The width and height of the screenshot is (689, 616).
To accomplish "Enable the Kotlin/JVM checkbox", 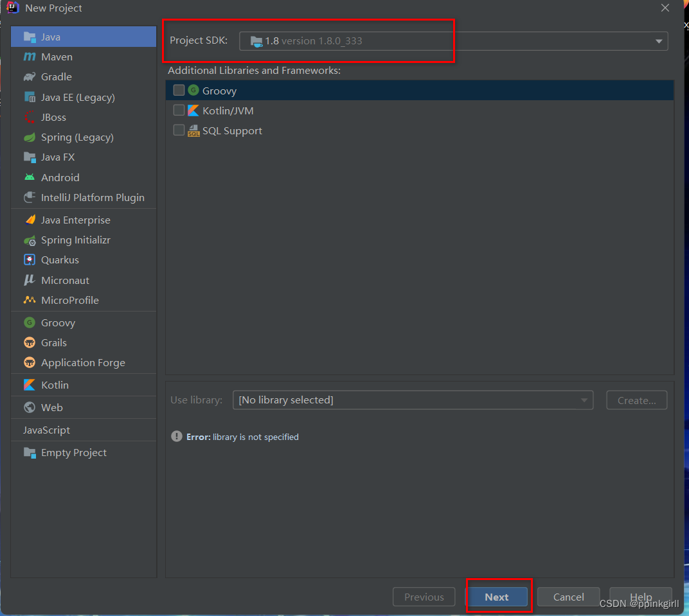I will [x=179, y=110].
